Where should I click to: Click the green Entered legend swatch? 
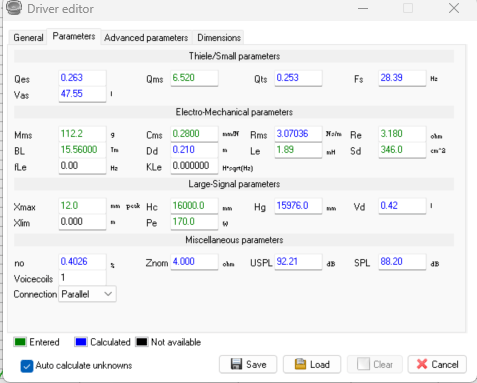(x=20, y=342)
